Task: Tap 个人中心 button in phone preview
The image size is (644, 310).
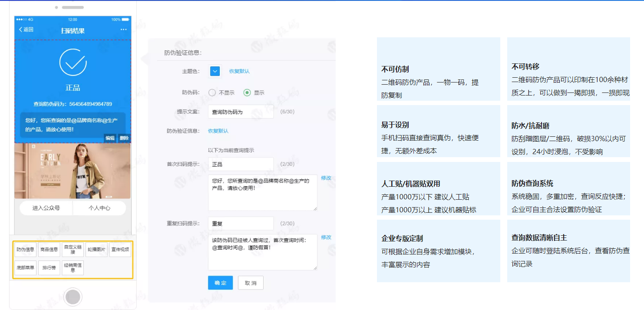Action: (x=99, y=208)
